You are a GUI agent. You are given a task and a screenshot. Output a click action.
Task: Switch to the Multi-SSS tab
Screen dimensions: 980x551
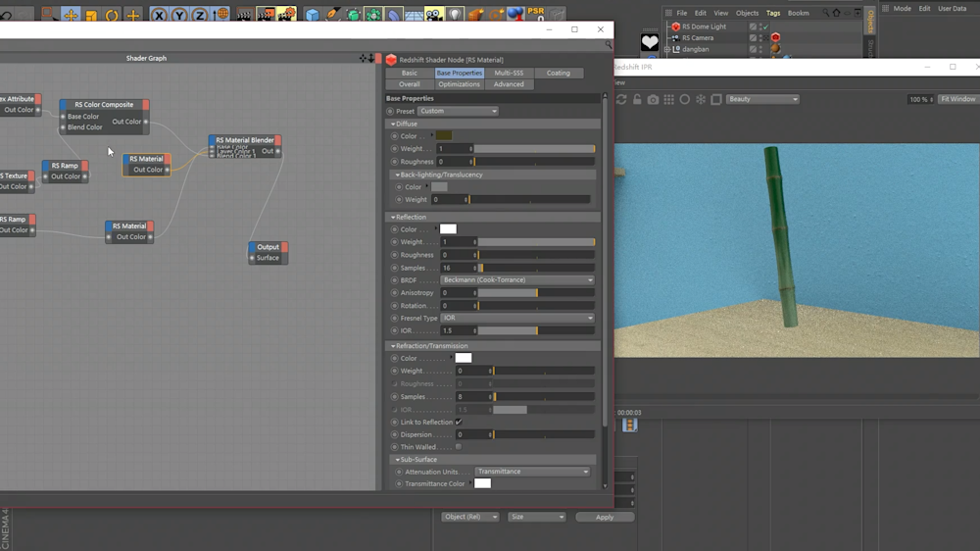point(508,73)
